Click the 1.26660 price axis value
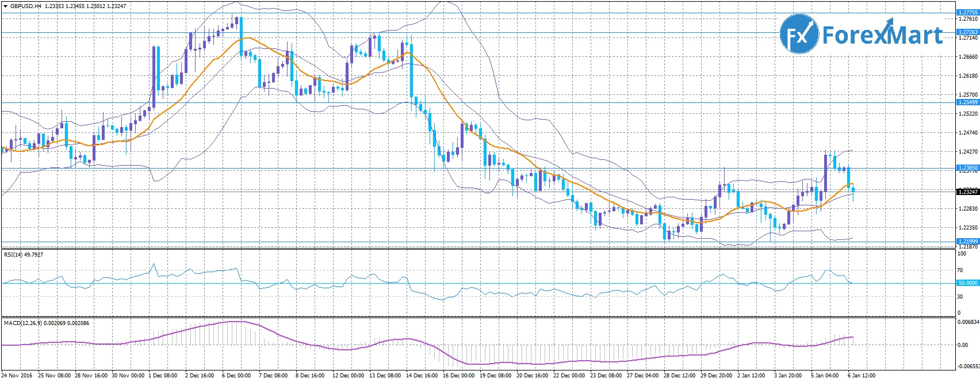Screen dimensions: 980x382 pos(968,57)
